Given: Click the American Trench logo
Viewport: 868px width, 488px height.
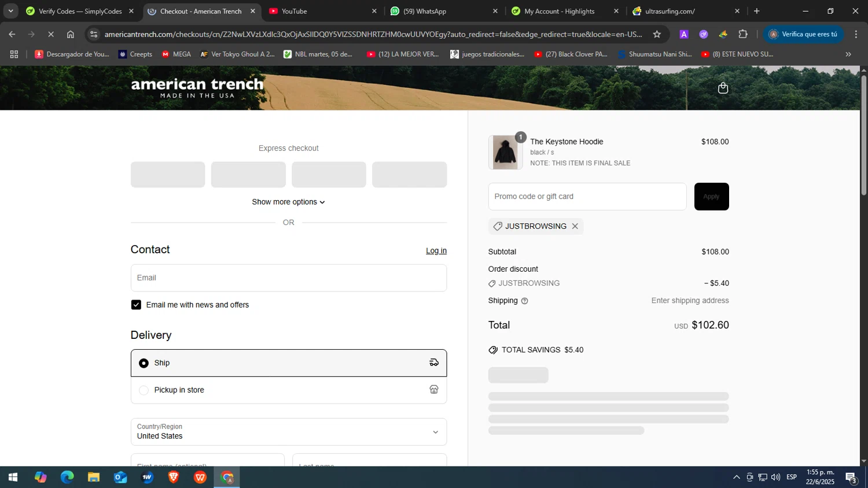Looking at the screenshot, I should 197,88.
